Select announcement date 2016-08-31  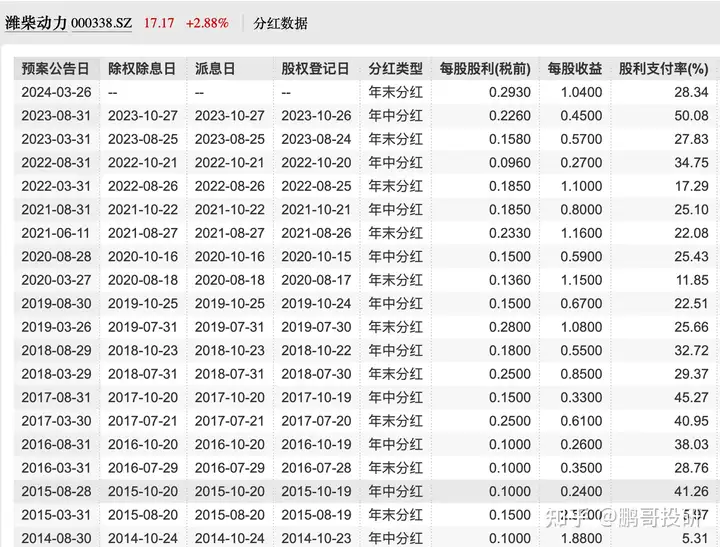coord(56,445)
